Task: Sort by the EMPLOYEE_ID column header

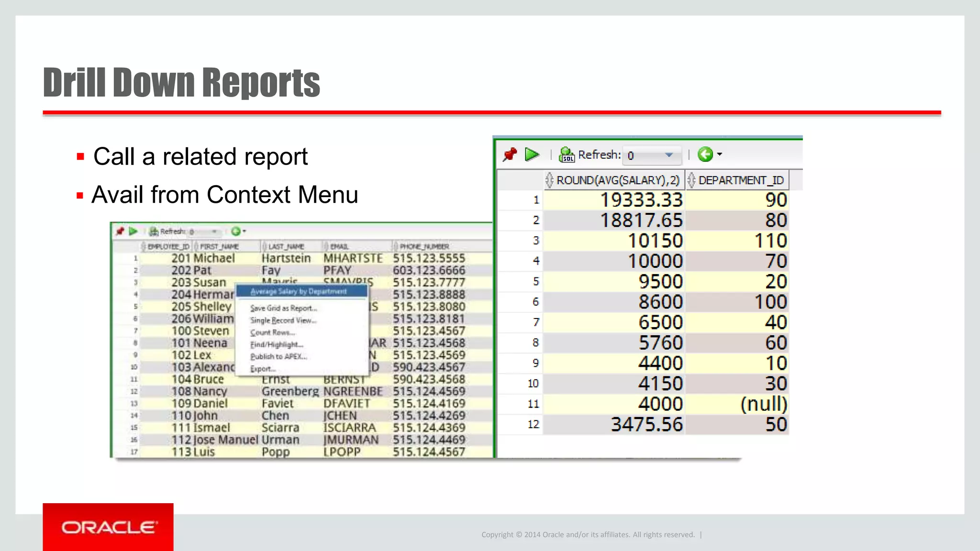Action: [x=166, y=247]
